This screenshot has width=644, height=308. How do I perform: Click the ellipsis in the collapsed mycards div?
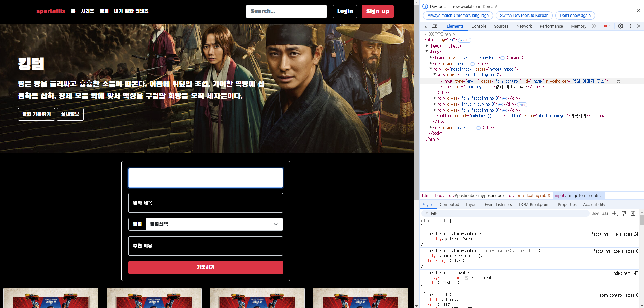click(478, 128)
